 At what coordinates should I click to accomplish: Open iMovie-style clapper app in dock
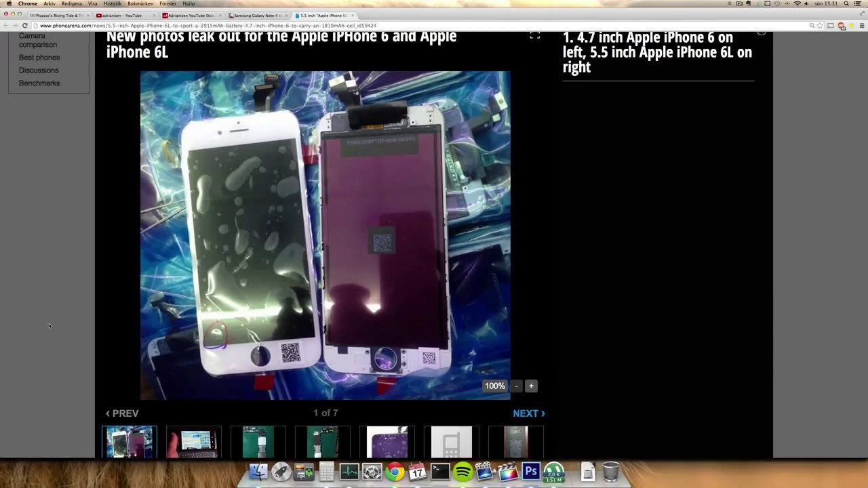[x=486, y=471]
